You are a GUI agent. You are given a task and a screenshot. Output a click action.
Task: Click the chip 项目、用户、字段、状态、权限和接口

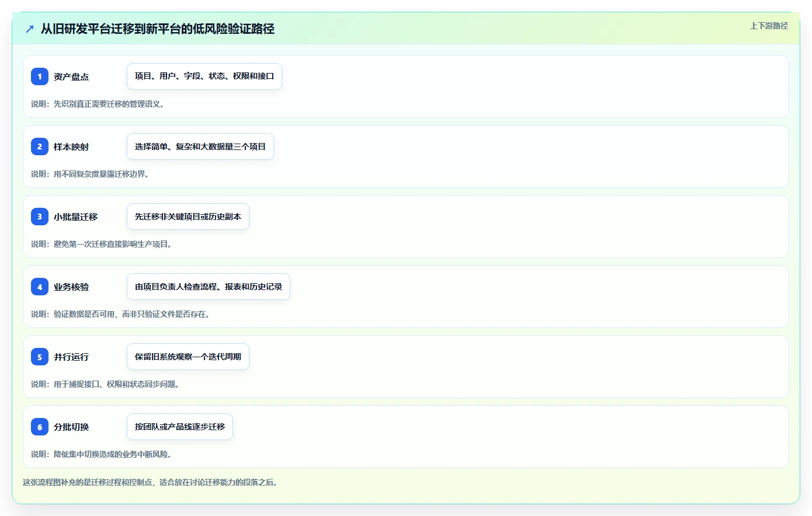coord(204,76)
